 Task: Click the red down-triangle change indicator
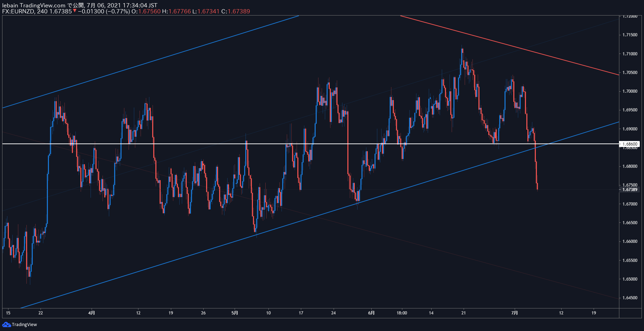pyautogui.click(x=75, y=11)
